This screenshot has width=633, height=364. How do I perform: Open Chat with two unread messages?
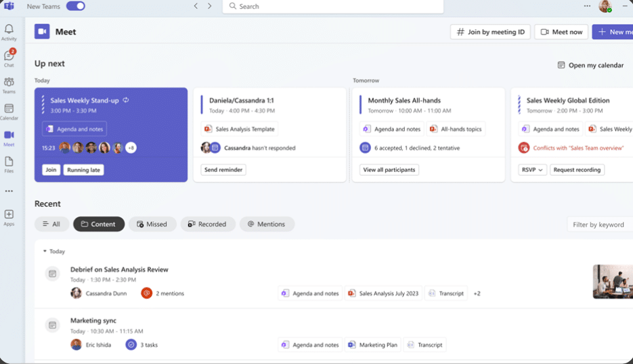click(x=9, y=59)
